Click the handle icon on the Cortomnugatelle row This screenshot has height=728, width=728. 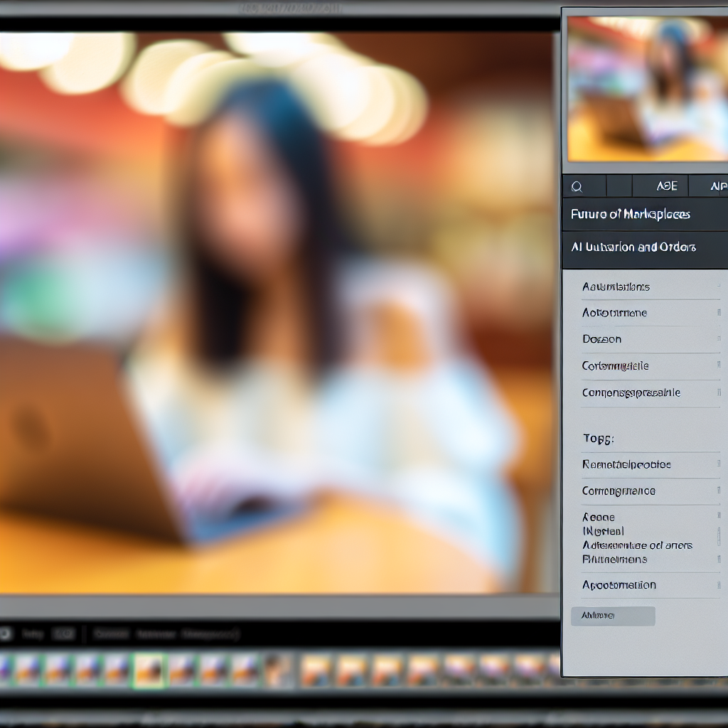pyautogui.click(x=719, y=366)
